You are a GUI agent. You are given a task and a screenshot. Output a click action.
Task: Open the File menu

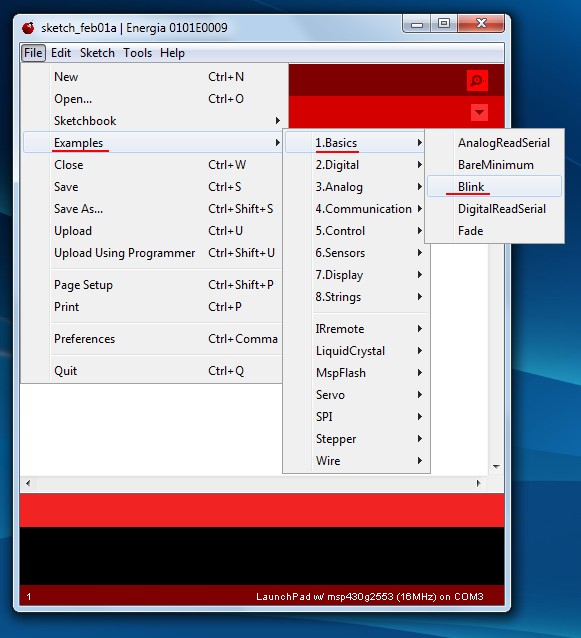[33, 53]
